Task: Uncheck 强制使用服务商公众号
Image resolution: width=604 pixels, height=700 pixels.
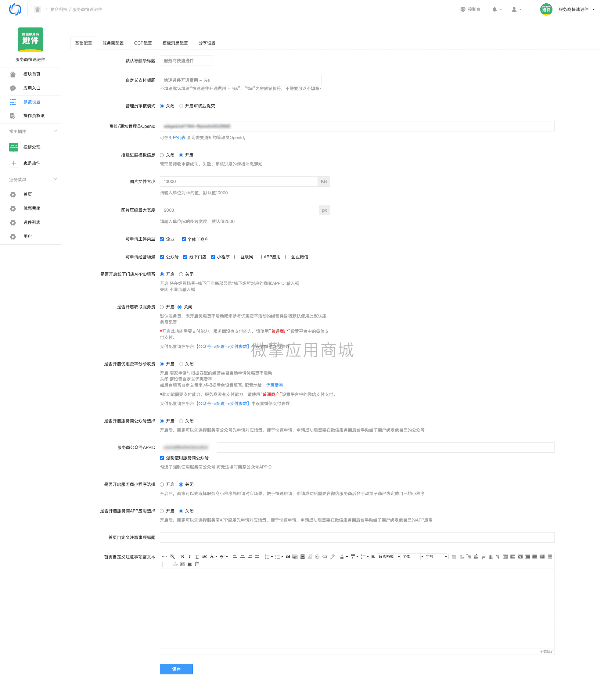Action: (x=162, y=458)
